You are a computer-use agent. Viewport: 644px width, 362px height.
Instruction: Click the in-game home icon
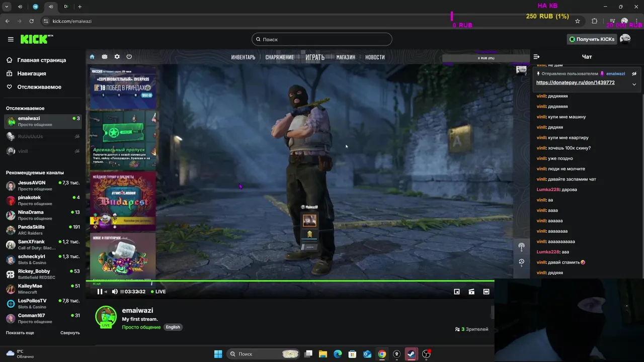[x=92, y=57]
